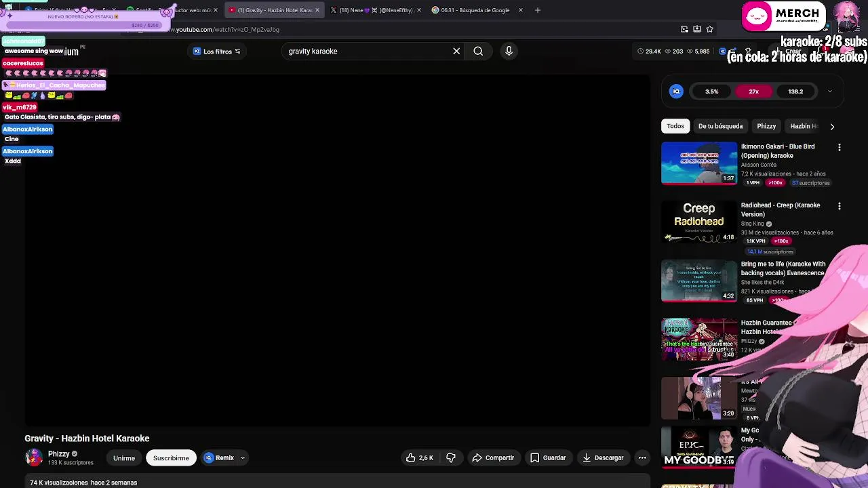Click the 138.2 vidIQ stat pill

(795, 91)
